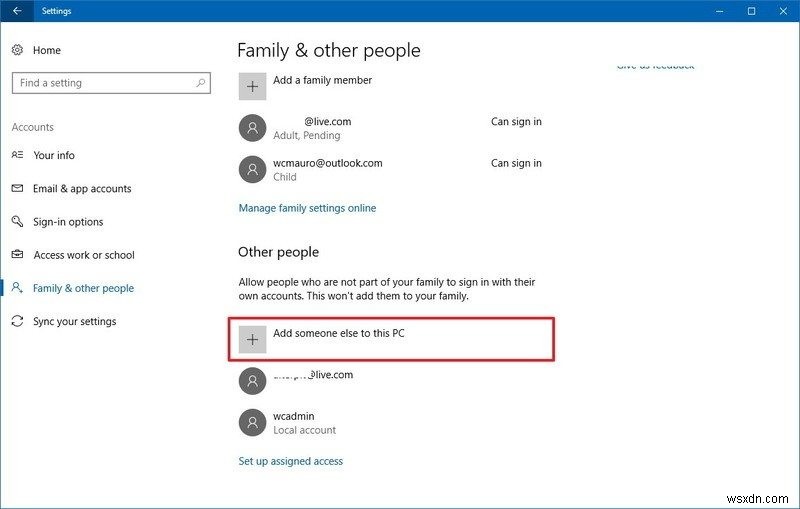The height and width of the screenshot is (509, 800).
Task: Click avatar of wcmauro@outlook.com
Action: point(253,169)
